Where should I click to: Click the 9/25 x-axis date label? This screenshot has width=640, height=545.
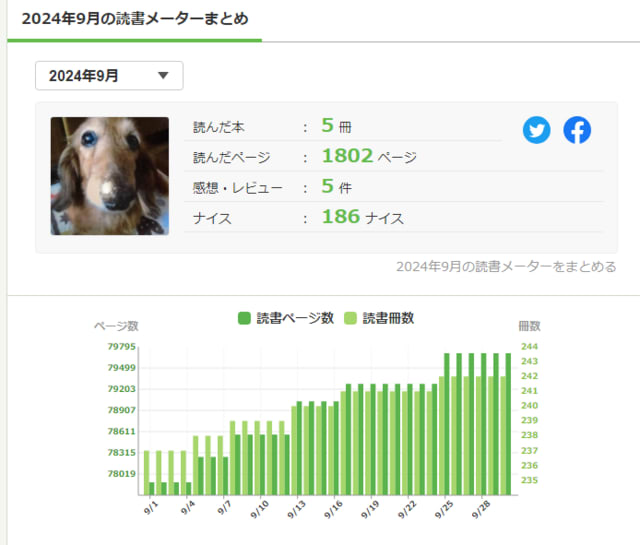point(443,509)
